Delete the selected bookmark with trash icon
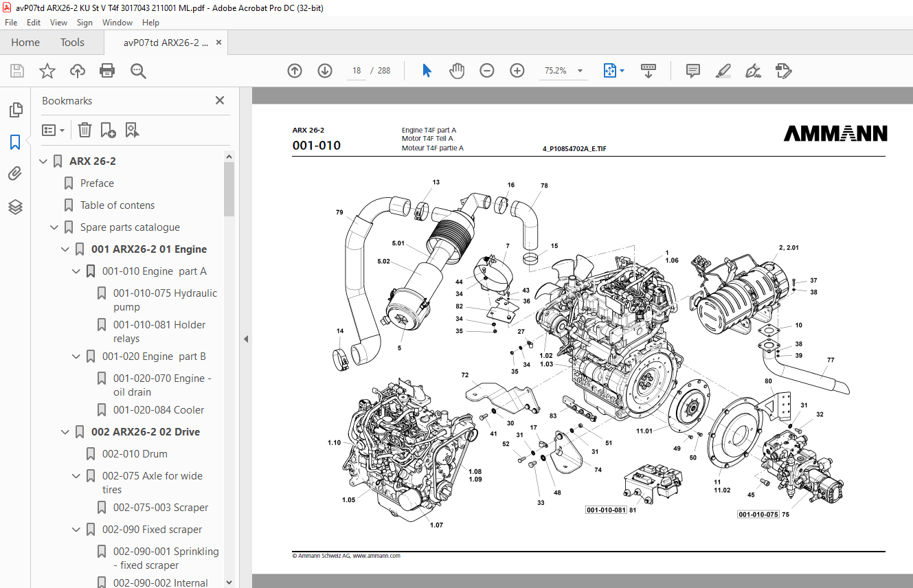 coord(84,130)
